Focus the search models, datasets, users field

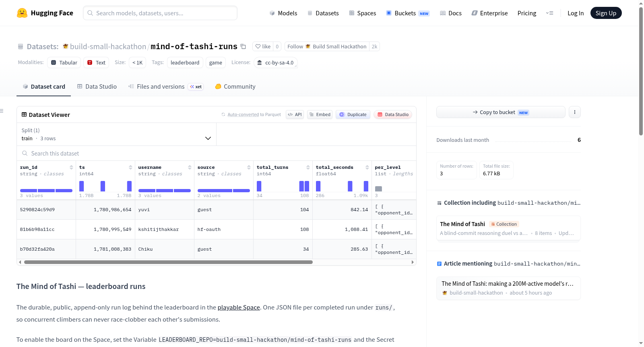coord(160,13)
